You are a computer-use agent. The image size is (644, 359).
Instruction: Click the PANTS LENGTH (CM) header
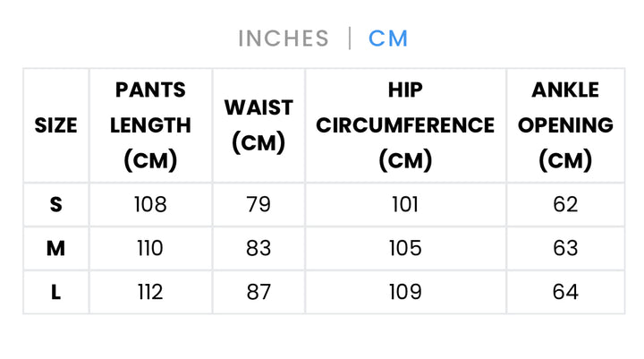coord(150,125)
